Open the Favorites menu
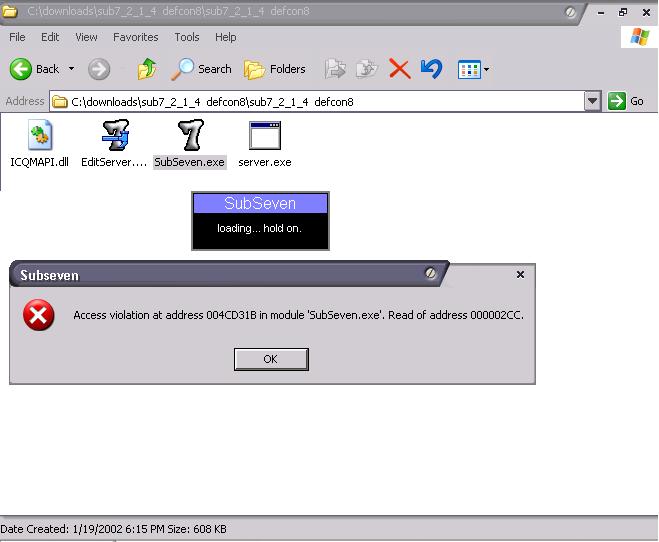This screenshot has width=659, height=542. coord(135,37)
